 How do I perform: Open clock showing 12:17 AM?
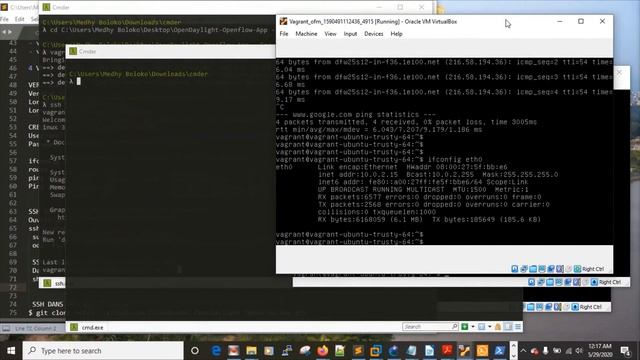(x=600, y=350)
